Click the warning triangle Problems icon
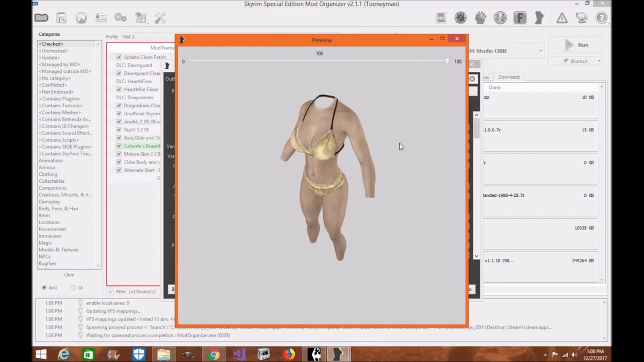Screen dimensions: 644x362 pyautogui.click(x=562, y=18)
